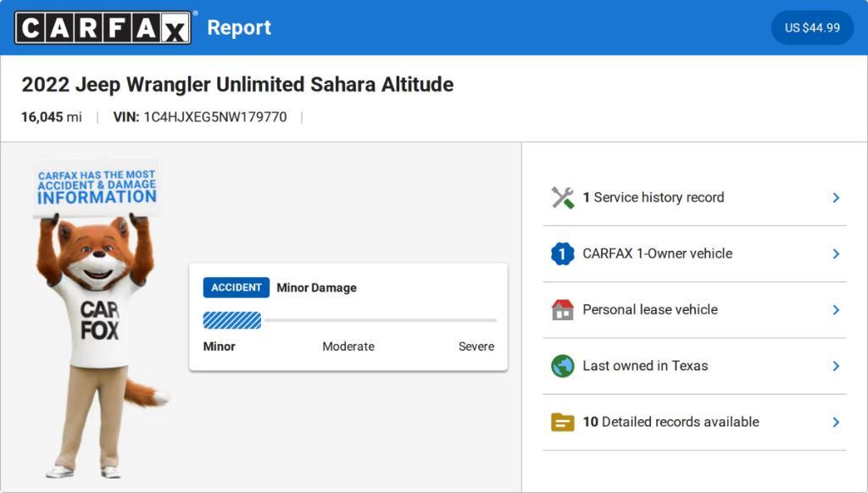The image size is (868, 493).
Task: Click the 2022 Jeep Wrangler title
Action: click(x=237, y=85)
